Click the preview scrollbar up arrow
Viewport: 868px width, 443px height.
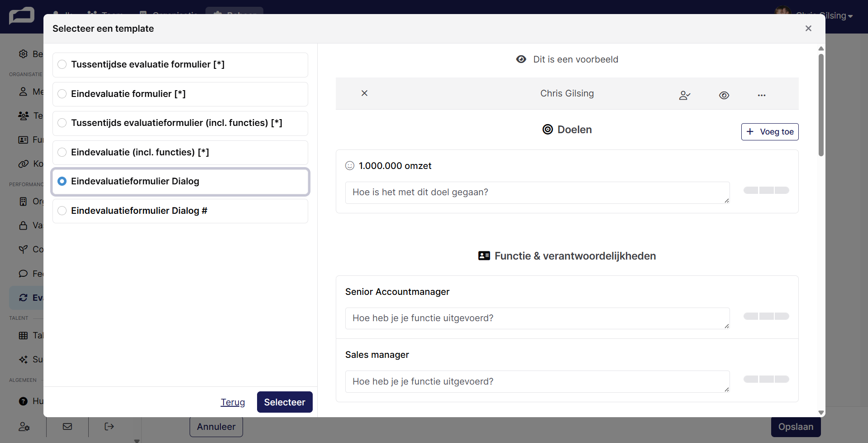tap(821, 48)
